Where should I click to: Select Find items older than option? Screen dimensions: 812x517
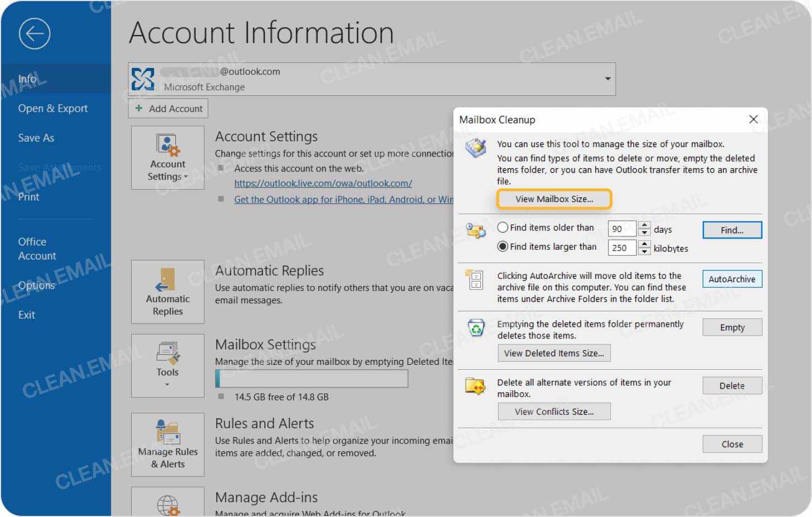coord(503,227)
